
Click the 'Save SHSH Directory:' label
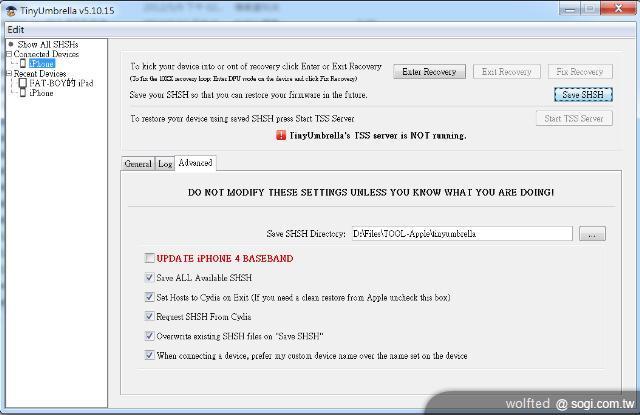point(306,234)
